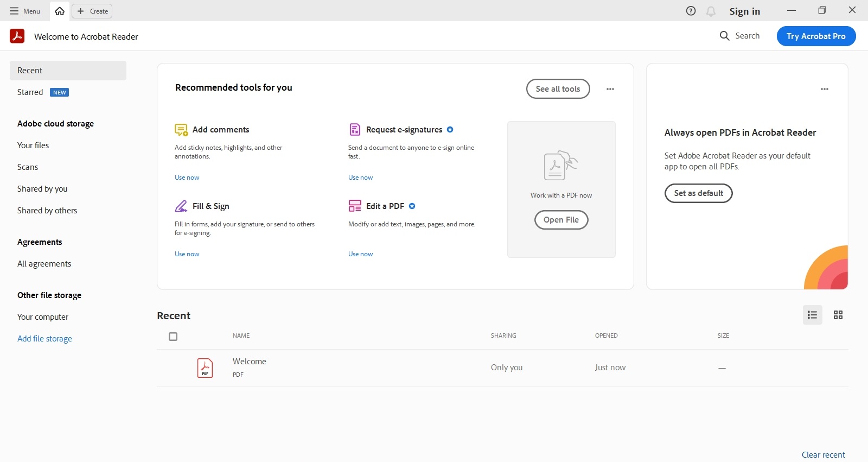
Task: Click the Create plus button
Action: click(92, 11)
